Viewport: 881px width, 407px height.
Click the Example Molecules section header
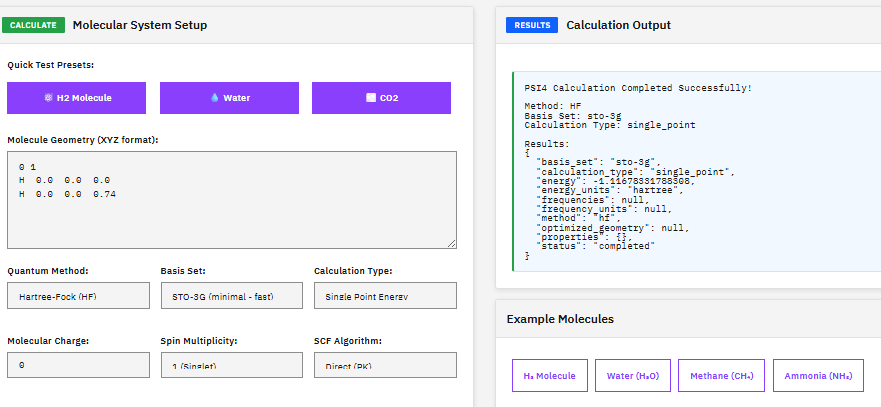point(560,319)
